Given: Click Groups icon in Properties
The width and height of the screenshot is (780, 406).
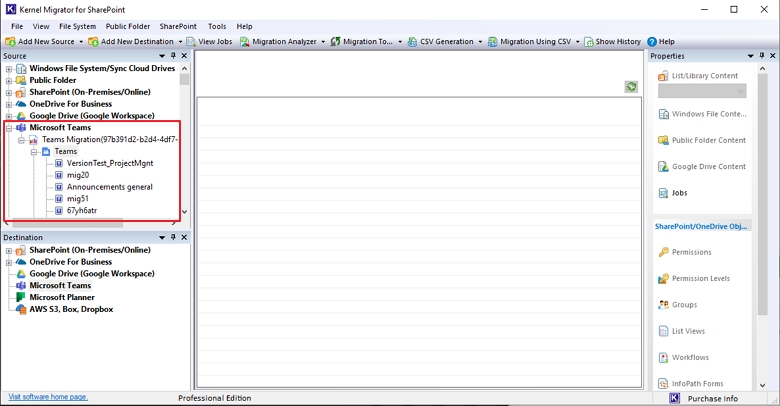Looking at the screenshot, I should 664,305.
